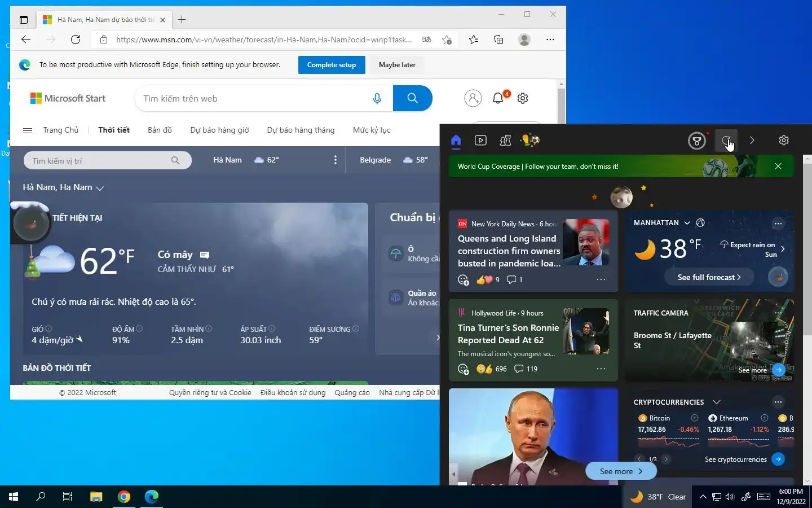Open a new tab in Edge
The height and width of the screenshot is (508, 812).
(182, 20)
